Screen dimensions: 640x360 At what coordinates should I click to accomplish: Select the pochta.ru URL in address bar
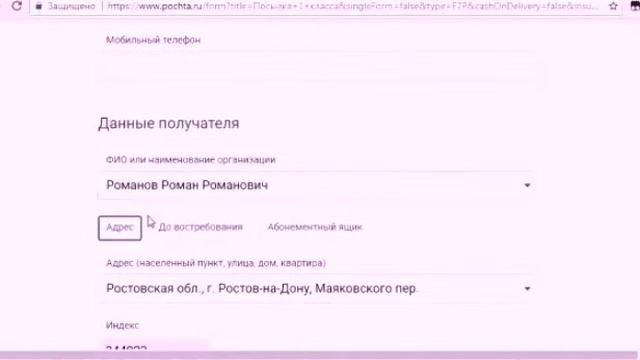point(352,6)
